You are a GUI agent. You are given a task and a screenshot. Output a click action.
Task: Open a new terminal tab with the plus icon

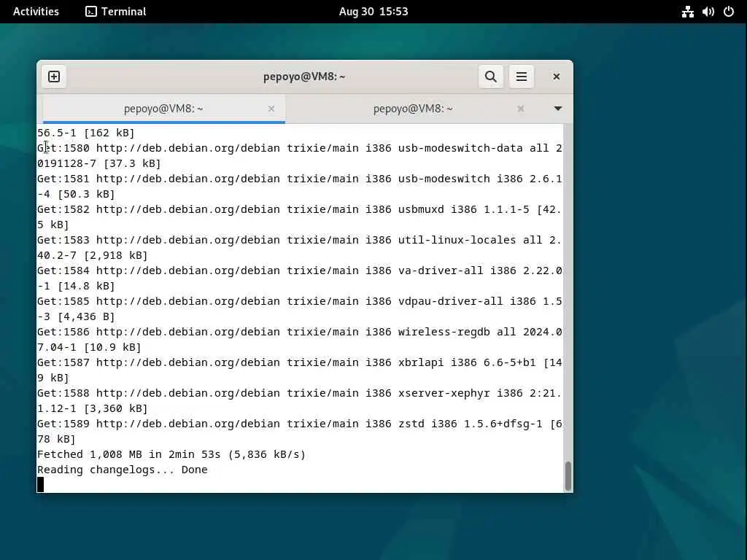[54, 77]
